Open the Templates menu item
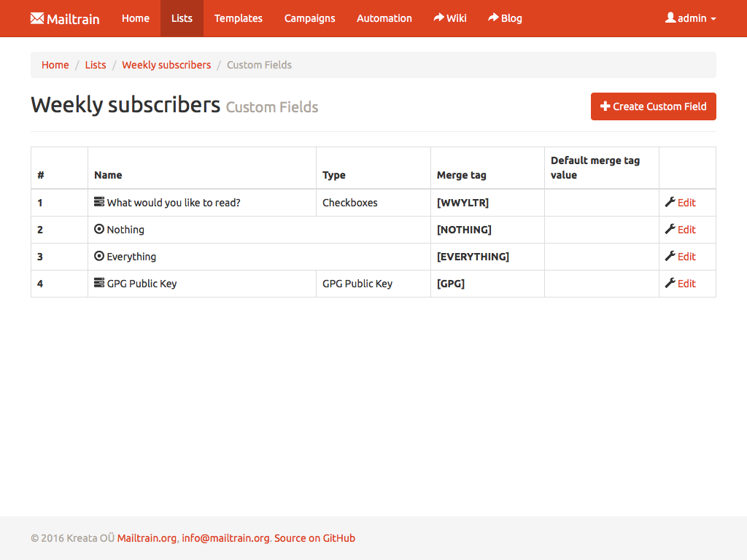The width and height of the screenshot is (747, 560). click(238, 18)
